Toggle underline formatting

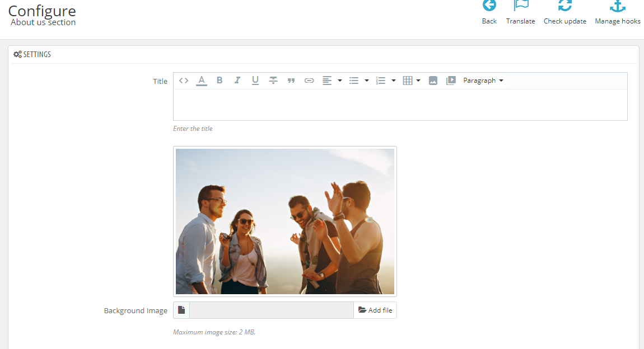(x=255, y=81)
